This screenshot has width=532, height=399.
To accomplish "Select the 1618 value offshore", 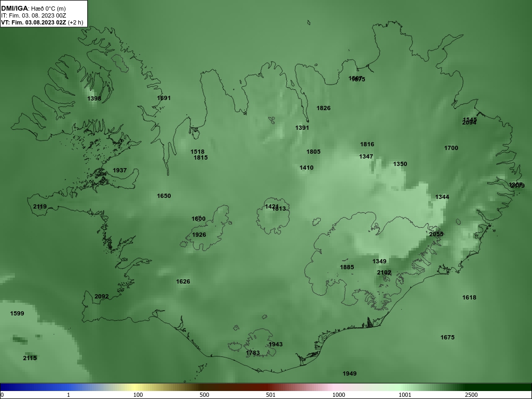I will 469,297.
